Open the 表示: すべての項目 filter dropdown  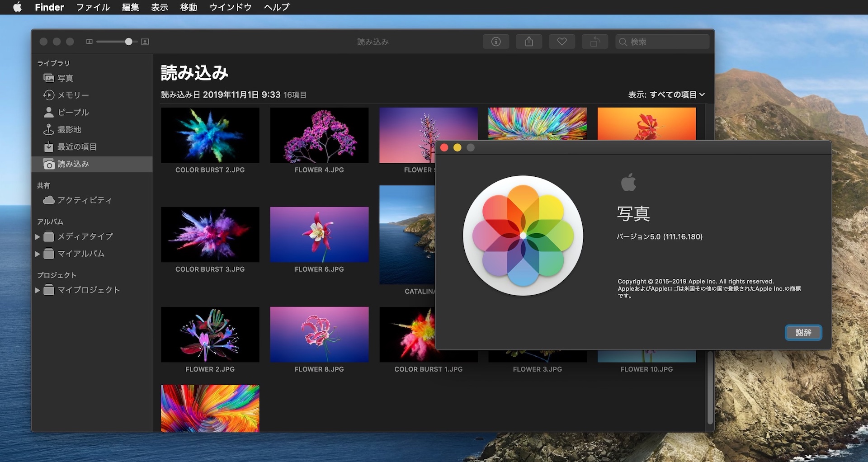pyautogui.click(x=666, y=94)
